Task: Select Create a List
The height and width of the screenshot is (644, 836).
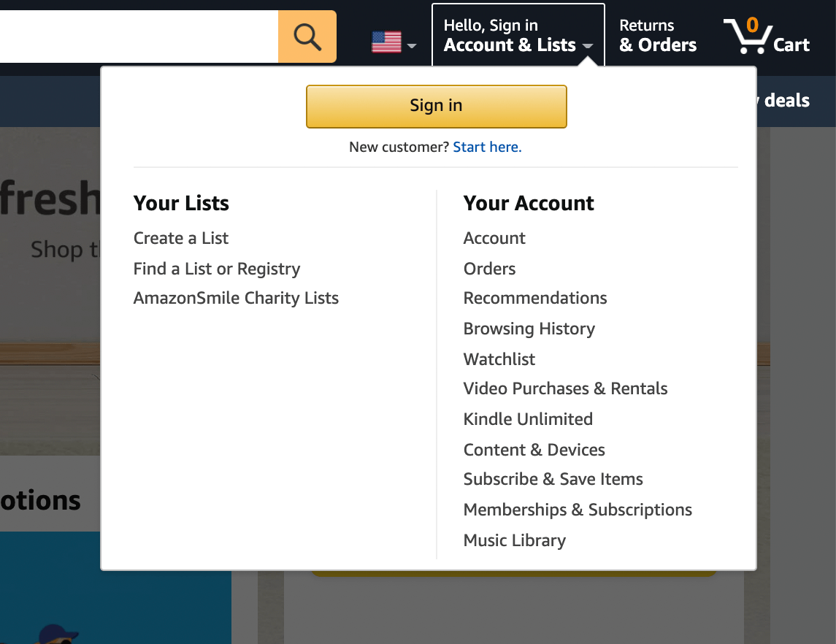Action: tap(181, 238)
